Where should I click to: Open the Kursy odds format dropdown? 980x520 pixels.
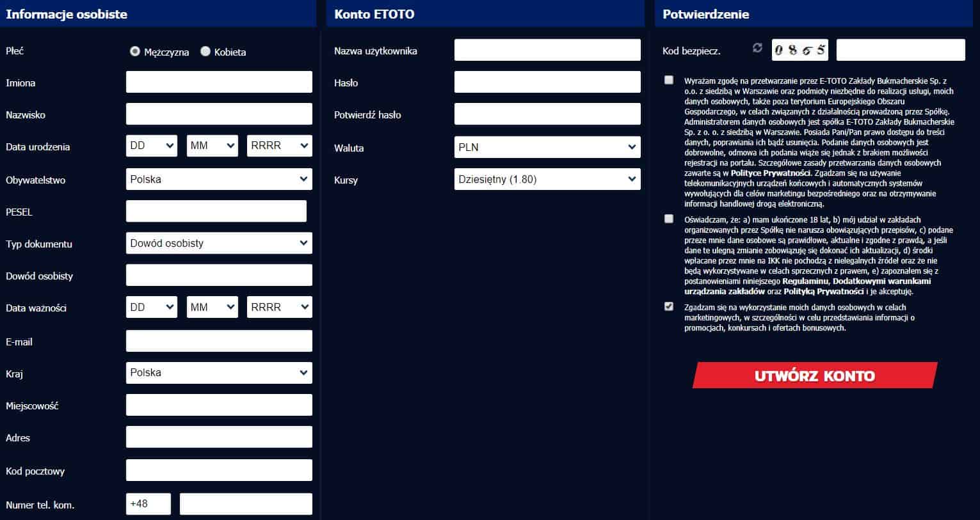pyautogui.click(x=547, y=179)
